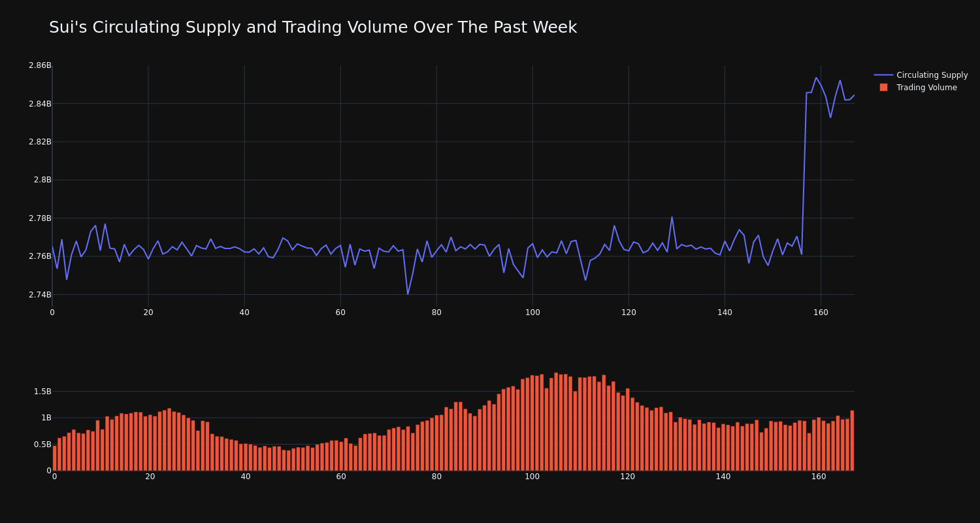The width and height of the screenshot is (980, 523).
Task: Click the 0.5B volume axis label
Action: tap(42, 445)
